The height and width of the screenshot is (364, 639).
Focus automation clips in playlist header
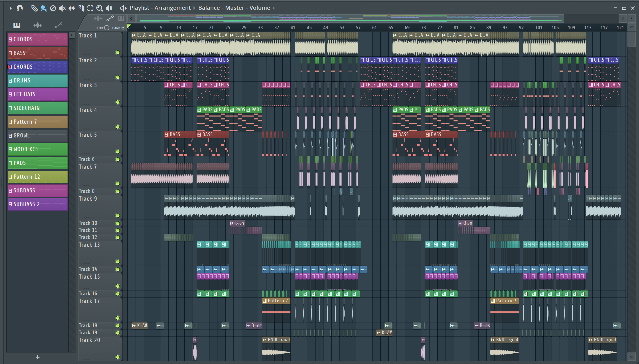110,18
